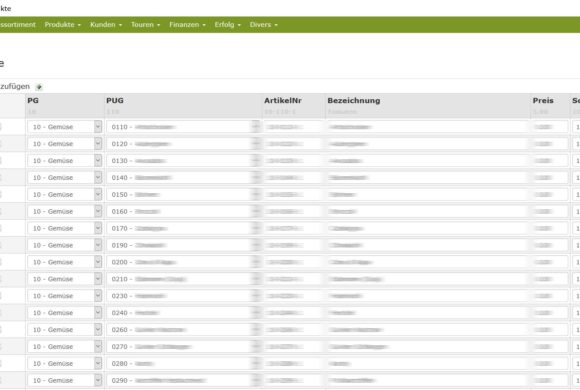Click Preis field in the 0170 row
Screen dimensions: 580x390
click(x=550, y=228)
